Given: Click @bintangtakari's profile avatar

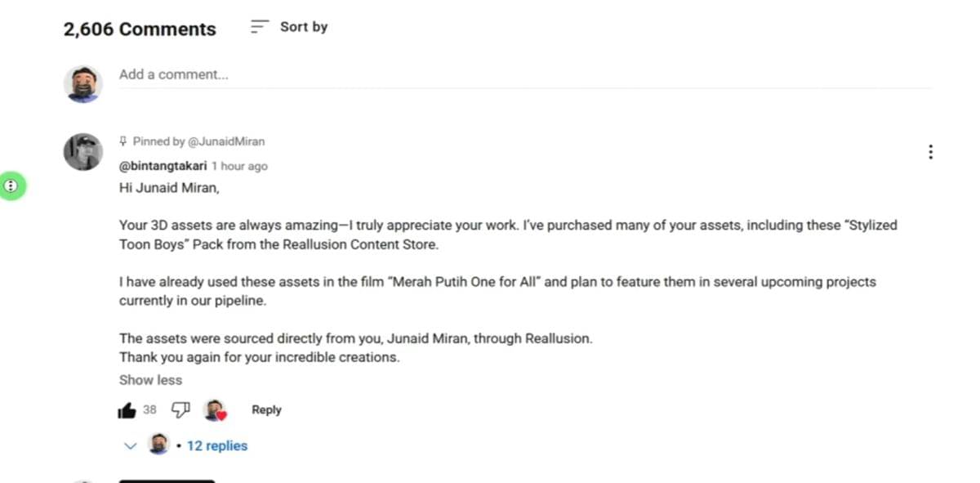Looking at the screenshot, I should (x=82, y=151).
